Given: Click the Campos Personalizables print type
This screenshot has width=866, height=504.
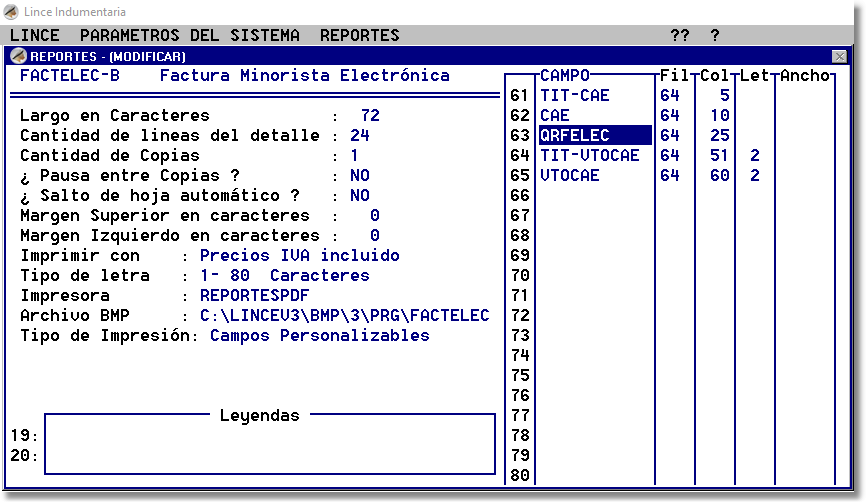Looking at the screenshot, I should [x=319, y=336].
